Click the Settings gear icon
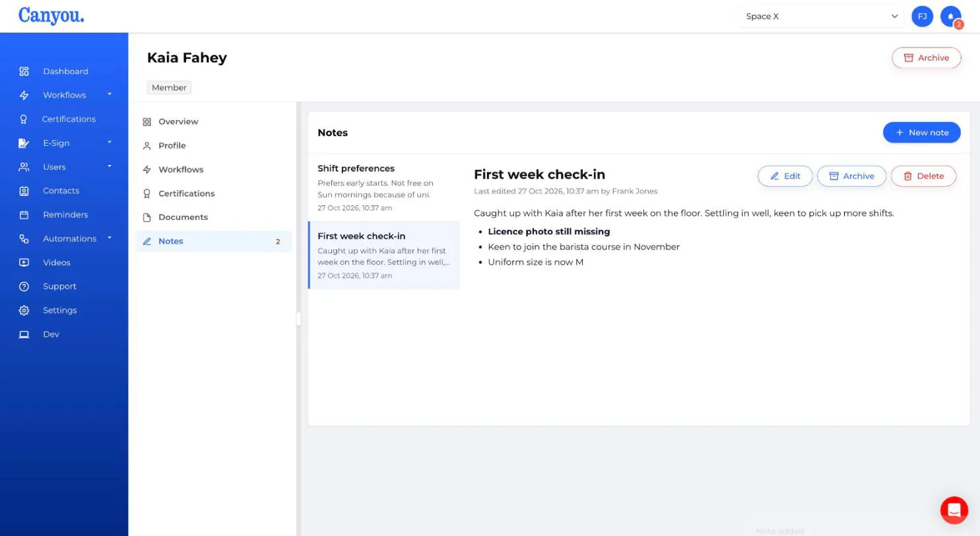 [x=24, y=310]
